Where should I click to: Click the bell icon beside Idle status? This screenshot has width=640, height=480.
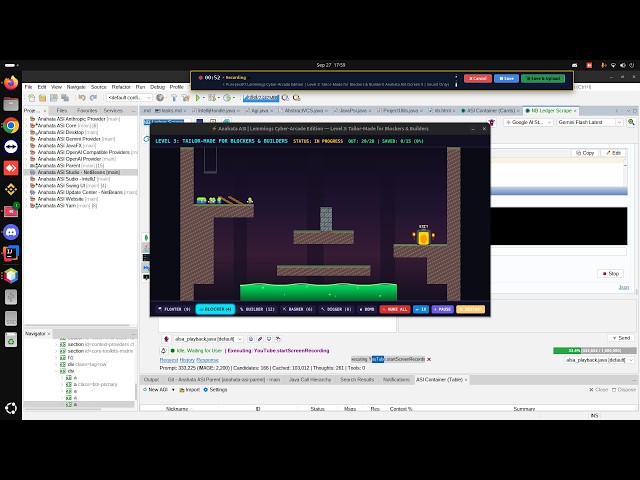(x=163, y=351)
